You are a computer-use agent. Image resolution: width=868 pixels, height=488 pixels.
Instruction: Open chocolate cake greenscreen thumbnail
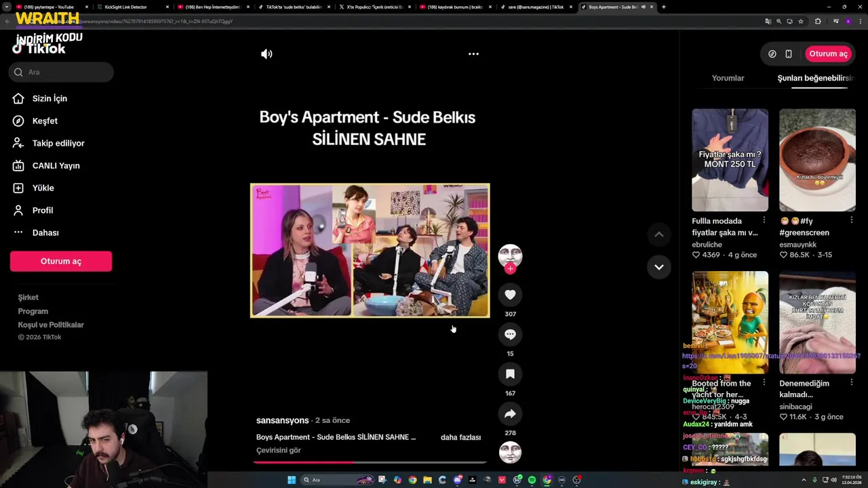pos(817,160)
